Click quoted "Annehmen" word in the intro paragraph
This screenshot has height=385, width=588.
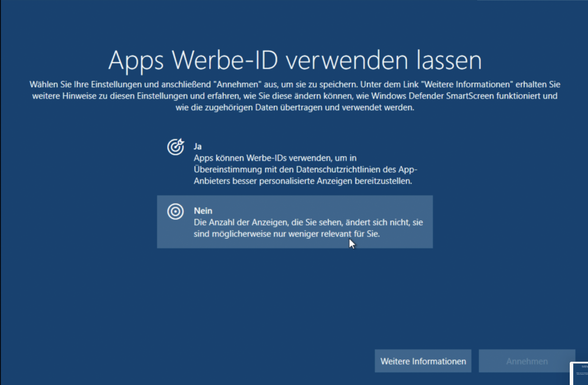235,84
